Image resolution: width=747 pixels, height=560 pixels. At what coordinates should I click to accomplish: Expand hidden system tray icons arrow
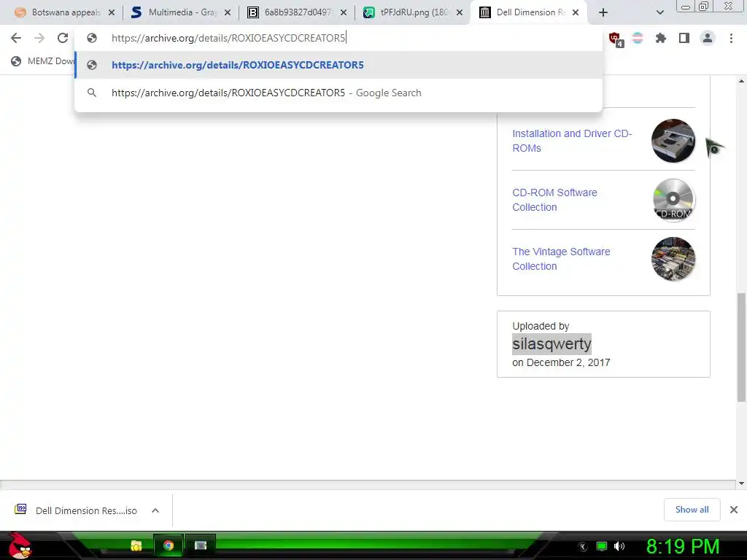click(x=583, y=547)
